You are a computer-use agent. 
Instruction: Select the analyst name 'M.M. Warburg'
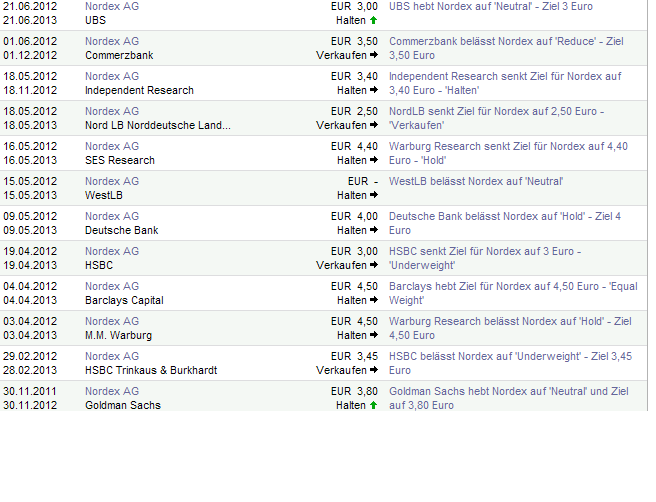pos(118,336)
